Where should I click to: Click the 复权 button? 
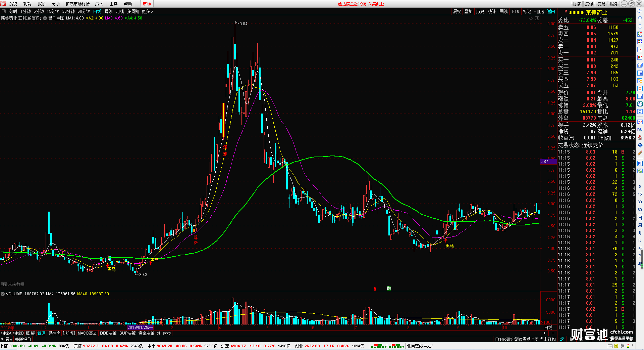point(457,11)
